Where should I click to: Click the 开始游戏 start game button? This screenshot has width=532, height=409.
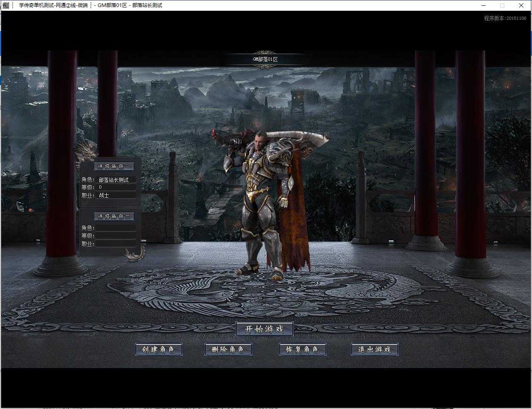click(x=265, y=329)
